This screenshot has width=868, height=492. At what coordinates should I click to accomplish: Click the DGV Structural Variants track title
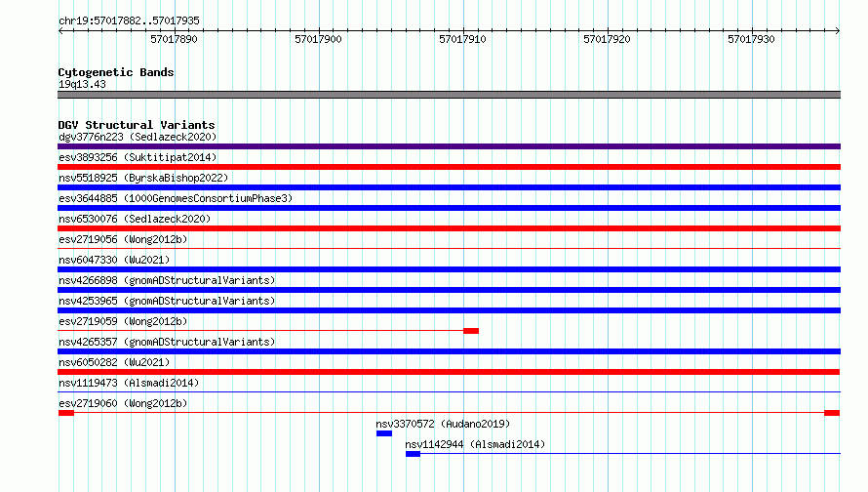137,125
